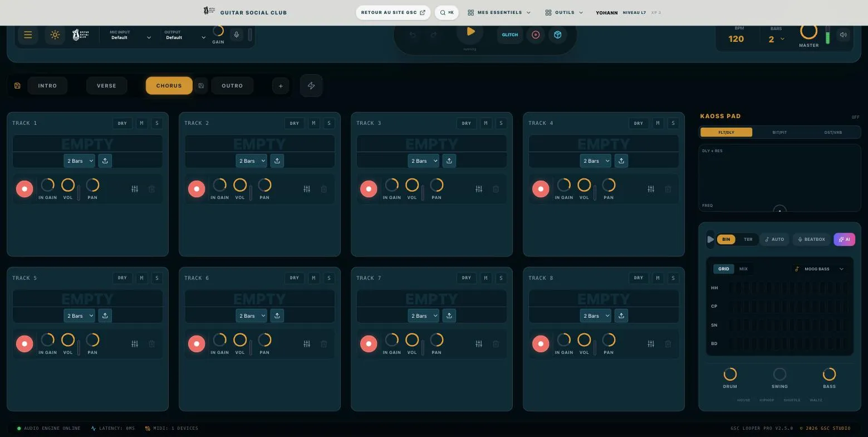Click the save icon next to Chorus
The width and height of the screenshot is (868, 437).
(201, 86)
